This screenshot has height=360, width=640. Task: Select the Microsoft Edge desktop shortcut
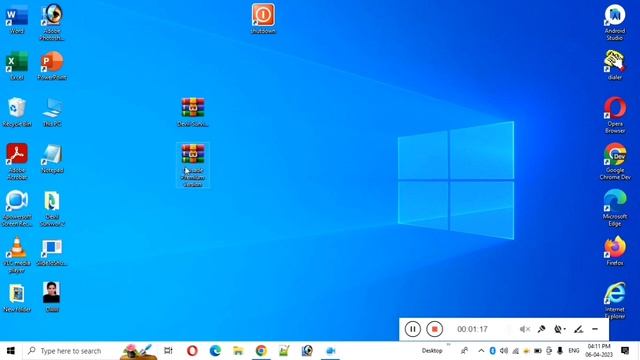pyautogui.click(x=615, y=208)
